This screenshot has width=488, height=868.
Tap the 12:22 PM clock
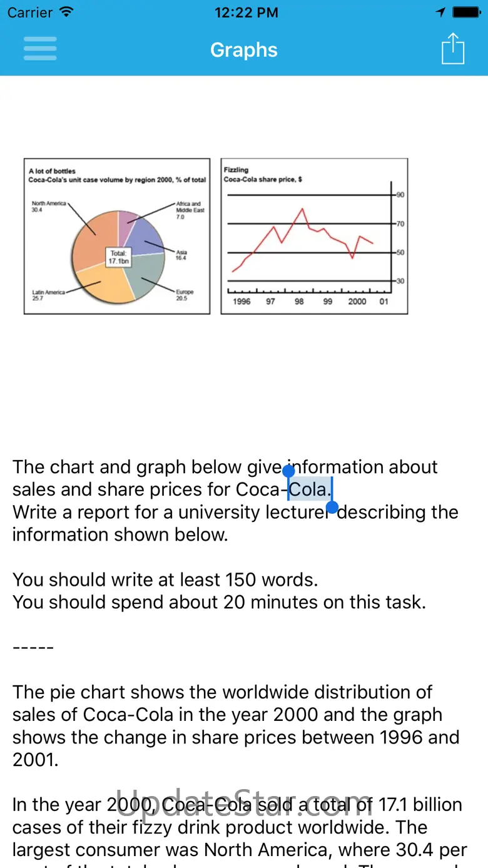coord(246,13)
